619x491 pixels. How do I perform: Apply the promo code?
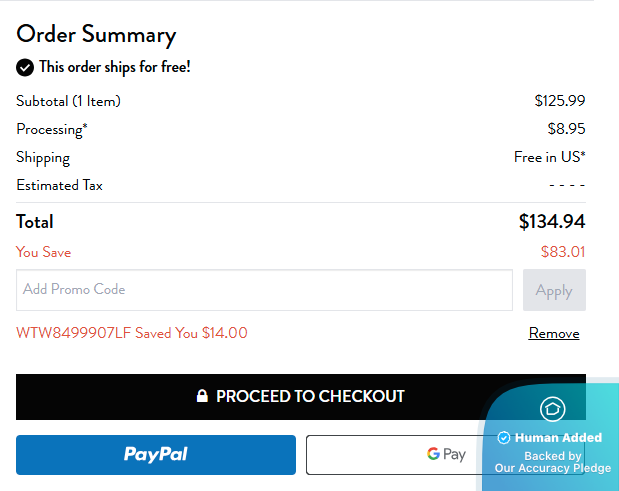[x=554, y=290]
